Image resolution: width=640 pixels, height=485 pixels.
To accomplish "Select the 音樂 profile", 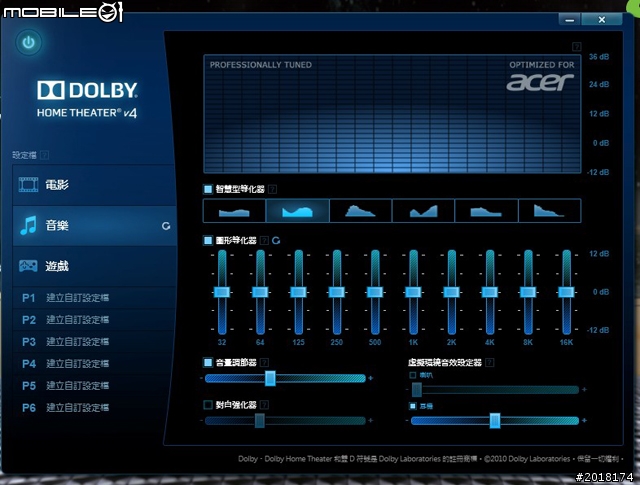I will click(x=94, y=226).
